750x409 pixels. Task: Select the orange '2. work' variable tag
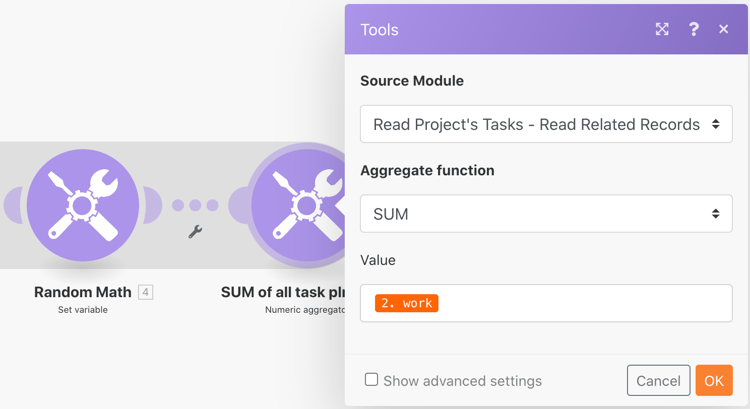pyautogui.click(x=407, y=303)
